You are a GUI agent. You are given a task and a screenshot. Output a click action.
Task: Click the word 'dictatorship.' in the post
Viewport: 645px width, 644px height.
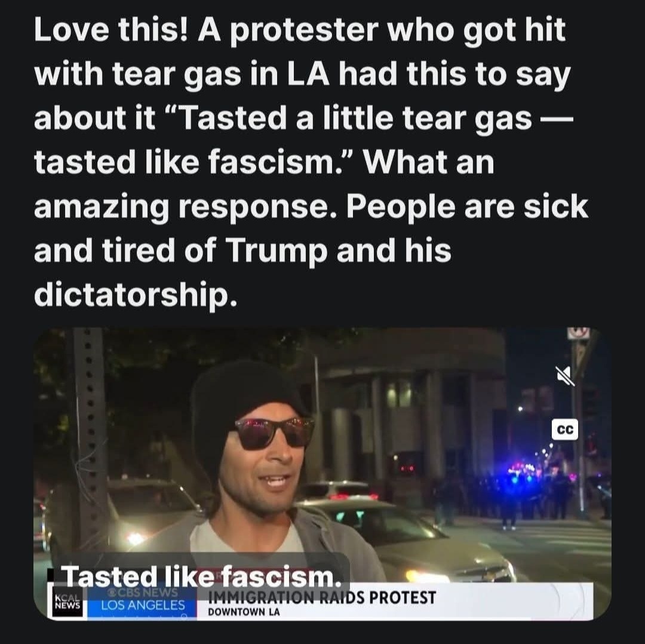click(136, 295)
